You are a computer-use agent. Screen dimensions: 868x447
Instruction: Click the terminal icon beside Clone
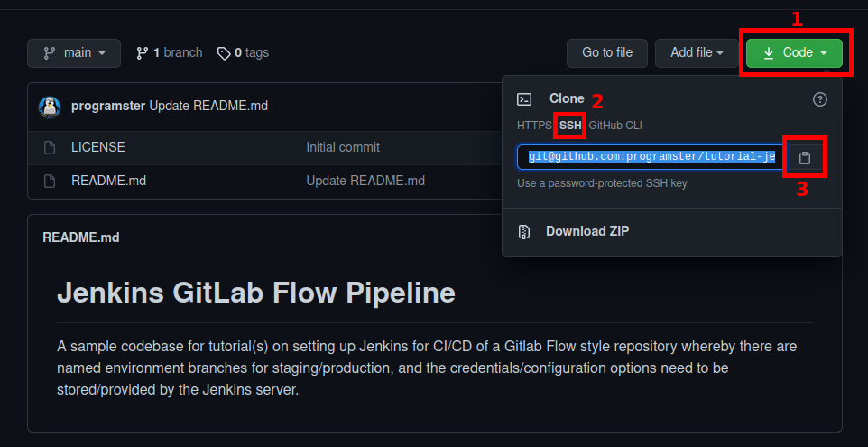point(524,99)
